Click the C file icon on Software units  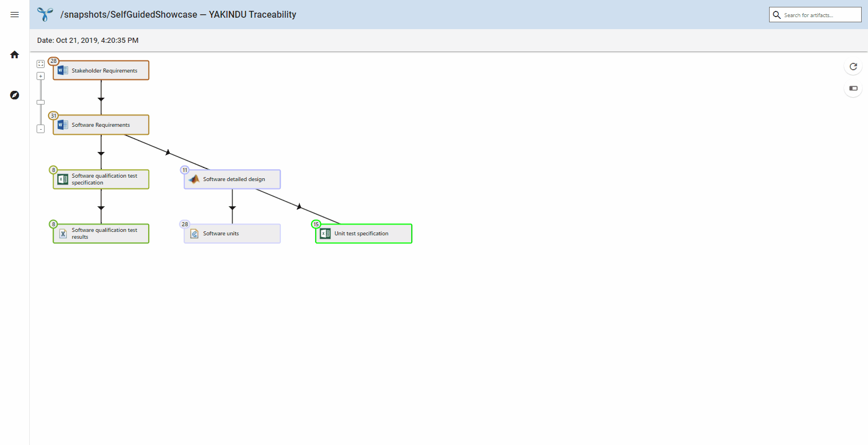click(x=194, y=234)
